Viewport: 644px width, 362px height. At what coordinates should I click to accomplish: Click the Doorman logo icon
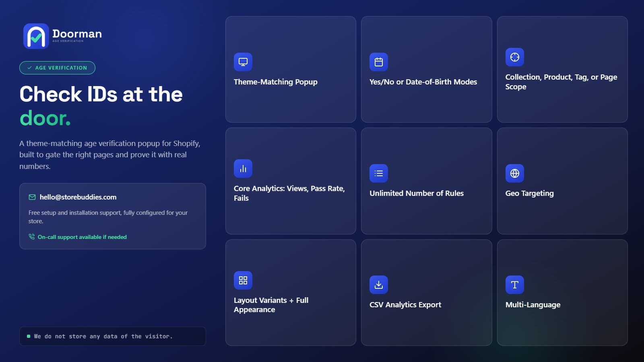[x=36, y=36]
